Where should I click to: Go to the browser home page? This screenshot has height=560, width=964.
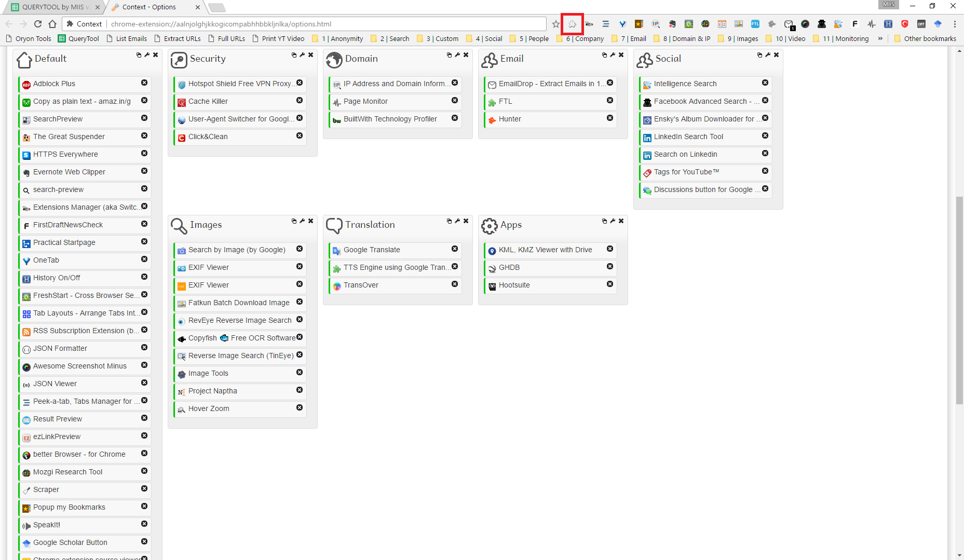click(x=52, y=24)
